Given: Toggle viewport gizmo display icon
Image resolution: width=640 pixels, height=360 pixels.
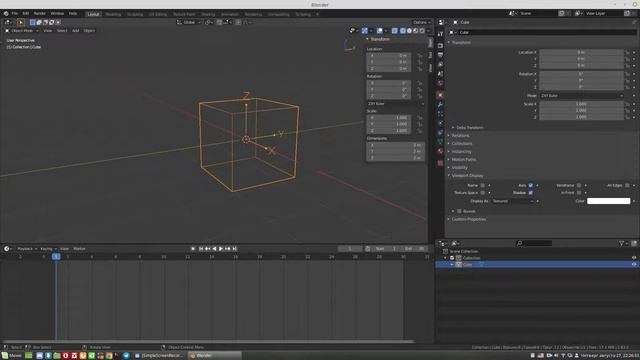Looking at the screenshot, I should [x=364, y=31].
